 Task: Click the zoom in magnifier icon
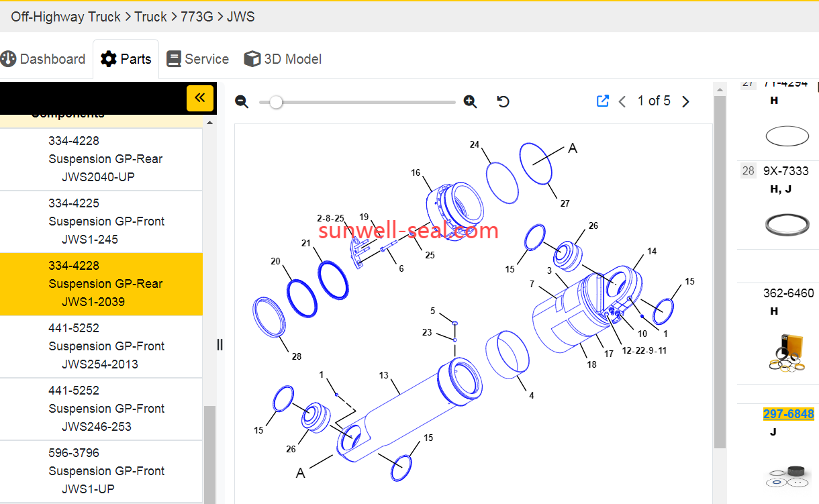470,102
